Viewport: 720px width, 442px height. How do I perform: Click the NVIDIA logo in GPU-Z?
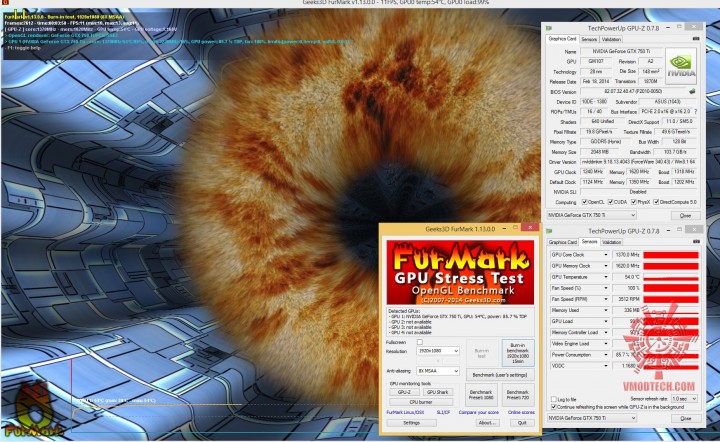pyautogui.click(x=681, y=66)
